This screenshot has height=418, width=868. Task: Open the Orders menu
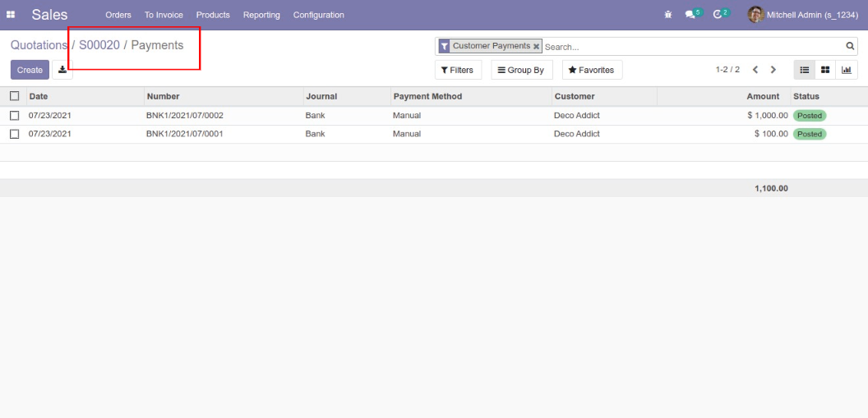tap(118, 15)
